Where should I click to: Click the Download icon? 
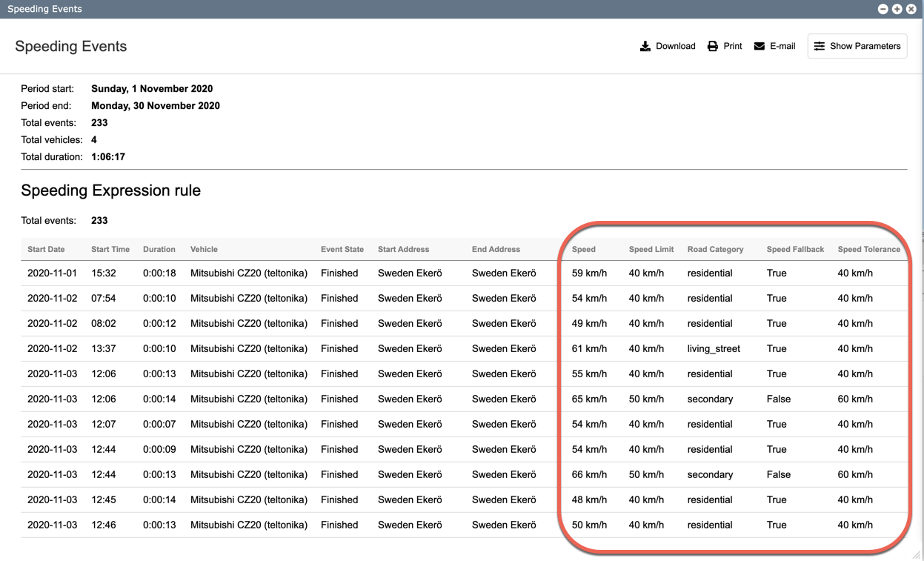click(645, 46)
